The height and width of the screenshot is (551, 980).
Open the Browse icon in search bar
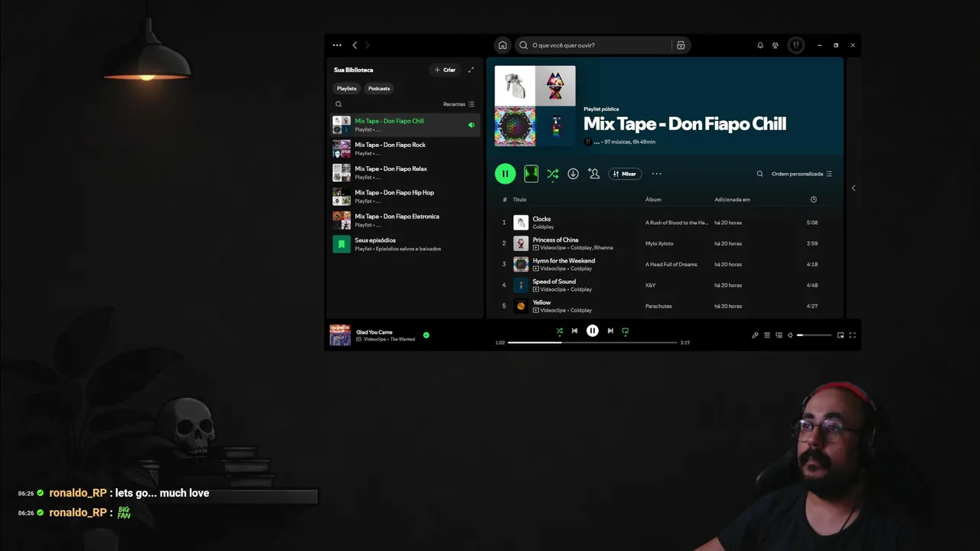(x=681, y=45)
